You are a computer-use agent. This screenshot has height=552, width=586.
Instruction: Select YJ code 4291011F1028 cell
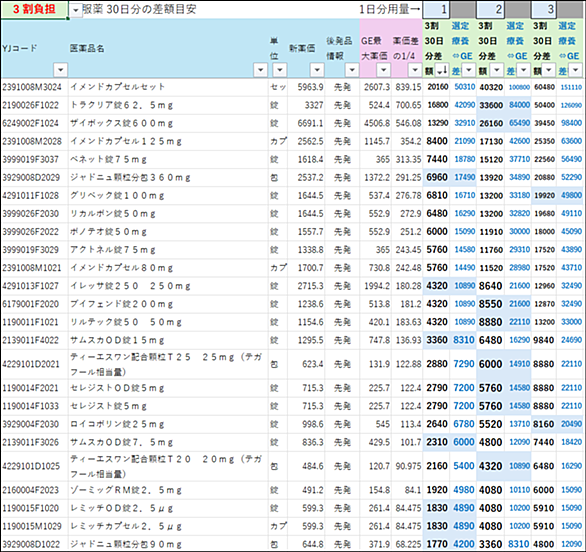click(35, 195)
